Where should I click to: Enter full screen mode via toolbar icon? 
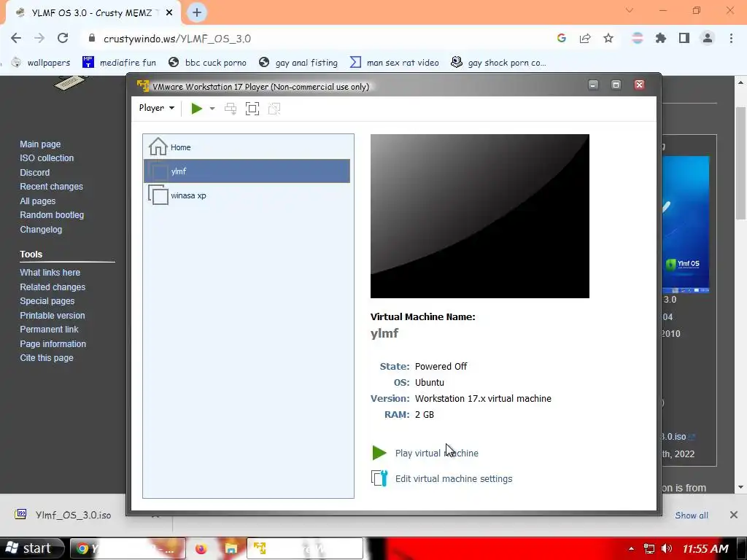pyautogui.click(x=252, y=109)
